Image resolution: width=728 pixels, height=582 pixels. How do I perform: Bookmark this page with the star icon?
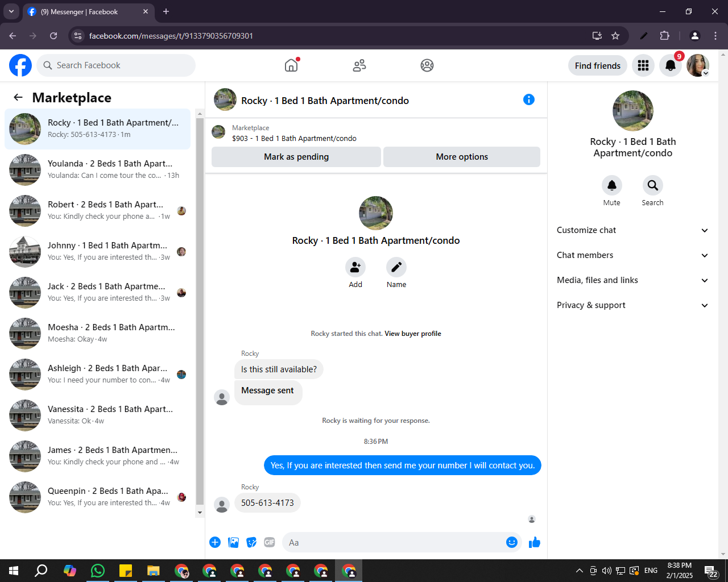tap(615, 36)
